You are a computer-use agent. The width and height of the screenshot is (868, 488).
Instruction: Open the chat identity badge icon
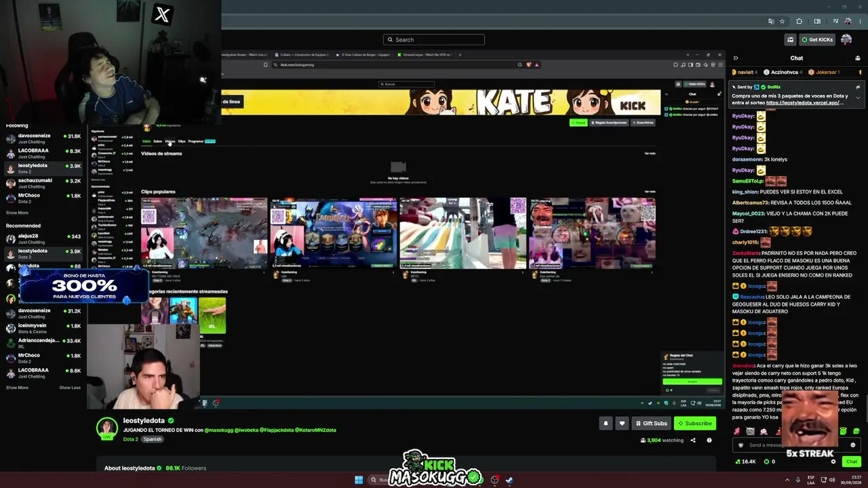point(741,445)
